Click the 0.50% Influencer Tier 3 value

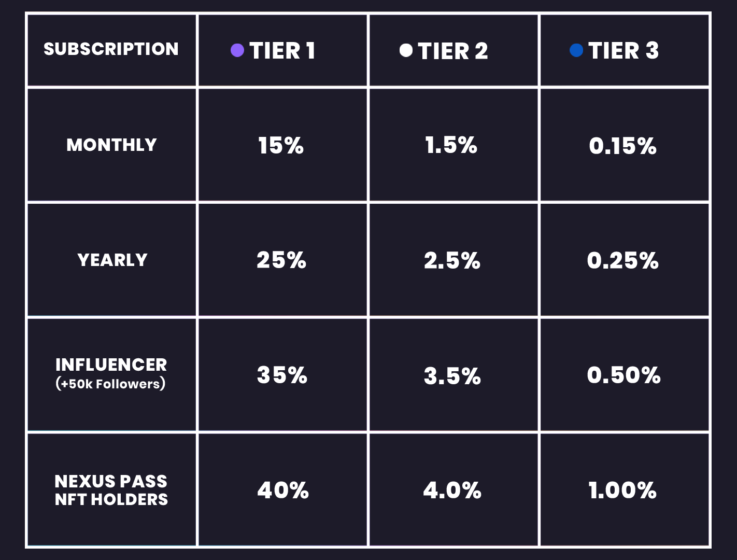point(623,375)
